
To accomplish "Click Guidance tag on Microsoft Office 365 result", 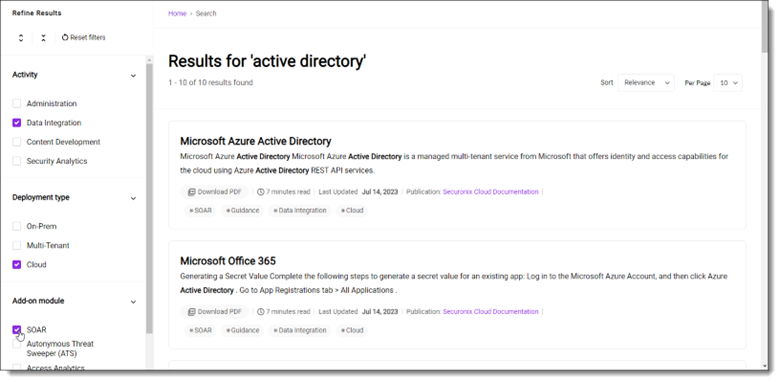I will tap(243, 330).
